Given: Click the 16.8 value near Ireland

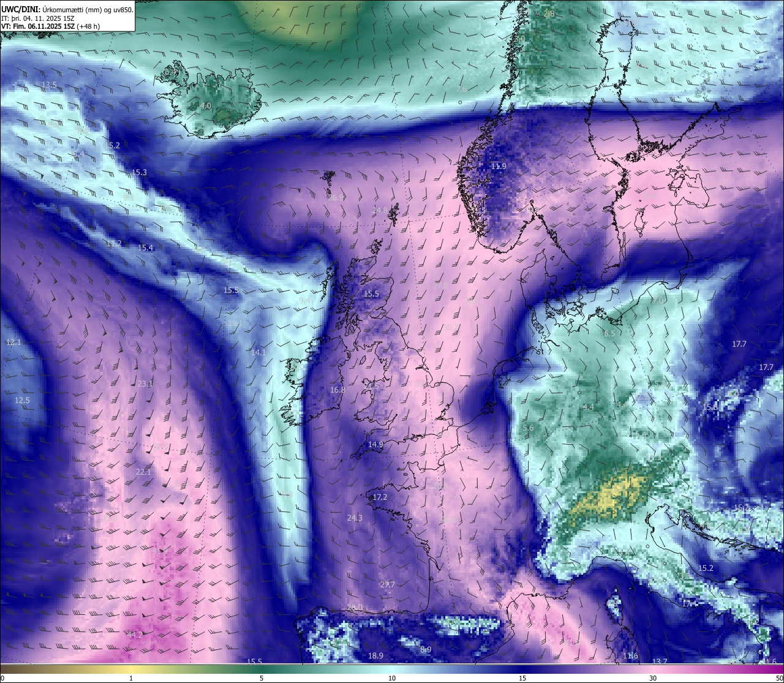Looking at the screenshot, I should [x=337, y=390].
